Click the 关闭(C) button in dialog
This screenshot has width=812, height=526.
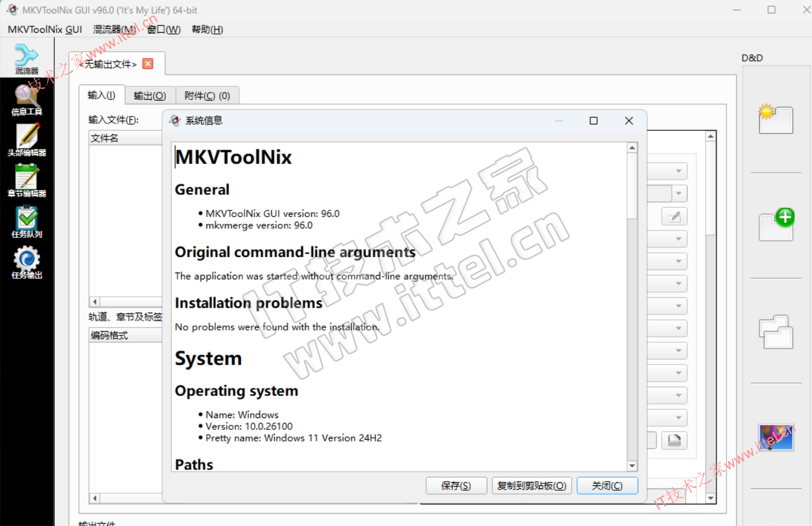click(607, 486)
